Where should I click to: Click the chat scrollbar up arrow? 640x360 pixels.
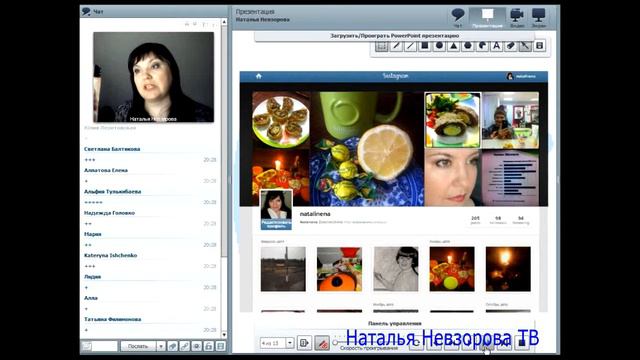click(224, 22)
